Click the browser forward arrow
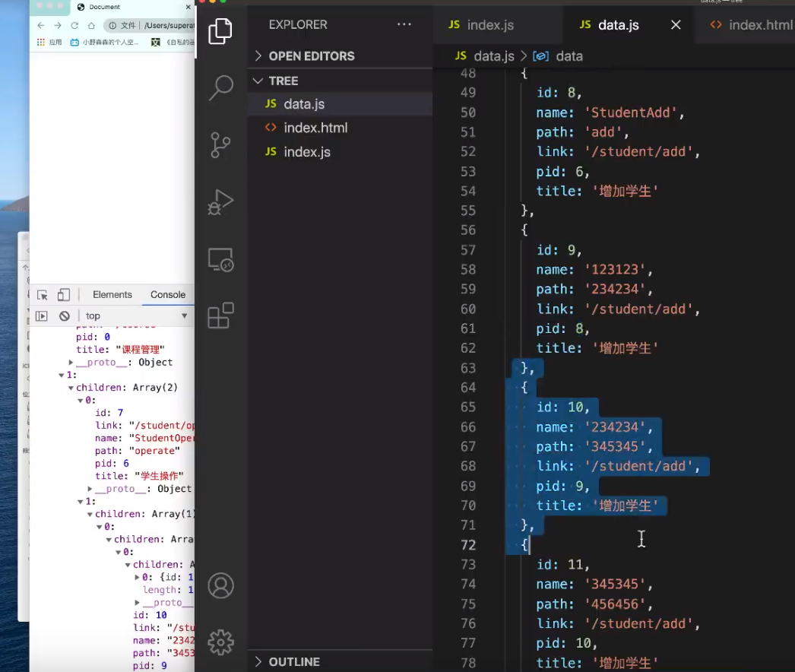The height and width of the screenshot is (672, 795). (x=58, y=25)
